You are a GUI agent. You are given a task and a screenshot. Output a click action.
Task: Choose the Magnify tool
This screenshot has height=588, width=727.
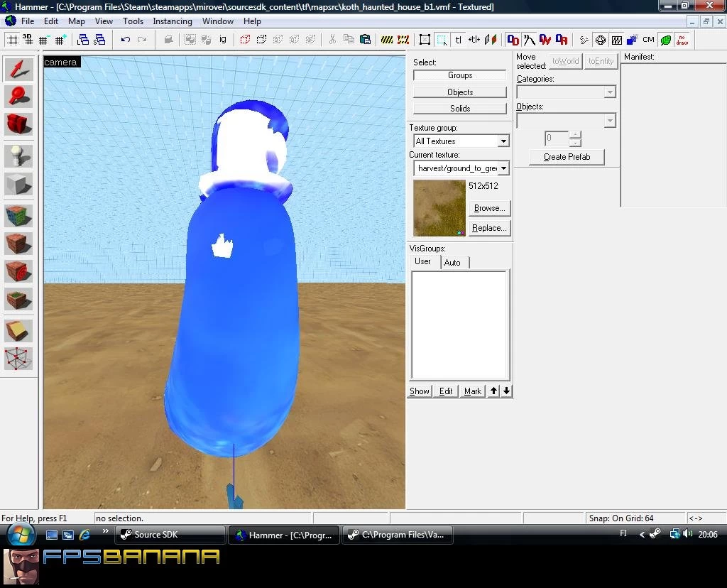click(18, 97)
